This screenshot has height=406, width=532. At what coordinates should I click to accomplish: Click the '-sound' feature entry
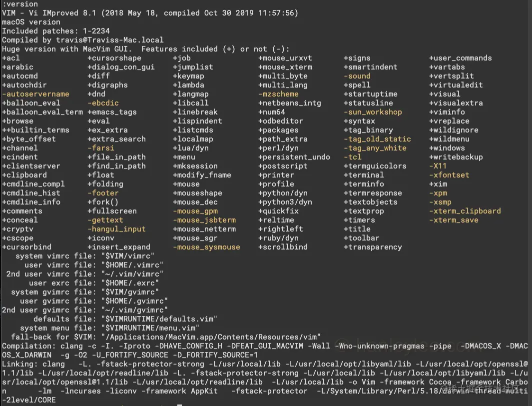(357, 76)
